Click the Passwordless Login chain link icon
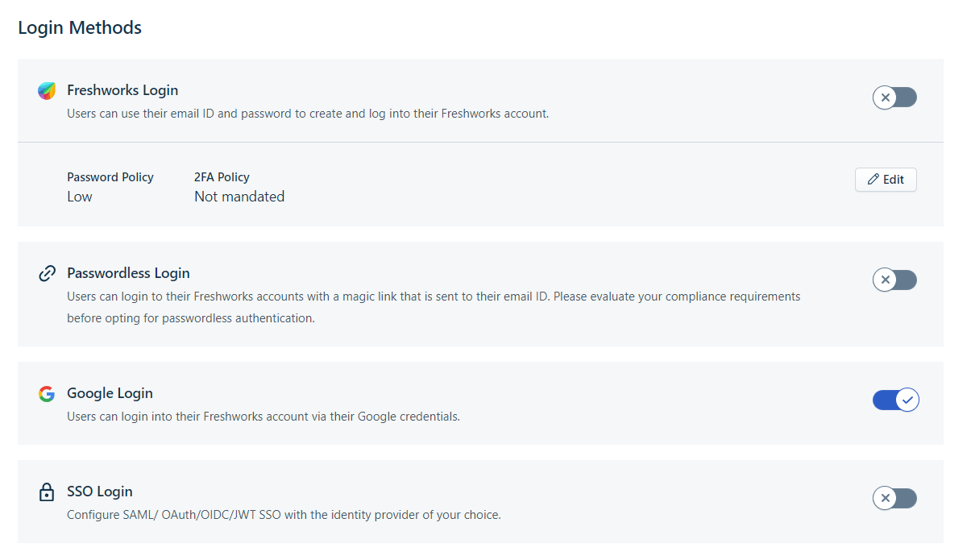 (47, 274)
